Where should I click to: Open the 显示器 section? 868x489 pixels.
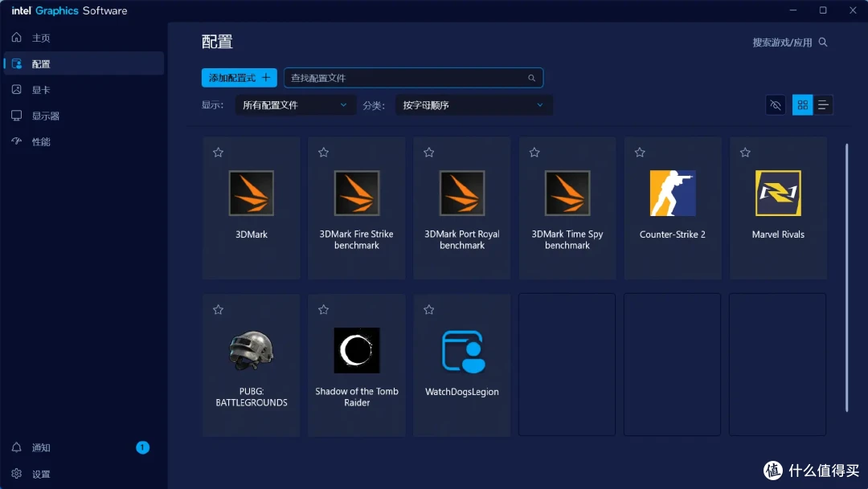coord(84,116)
